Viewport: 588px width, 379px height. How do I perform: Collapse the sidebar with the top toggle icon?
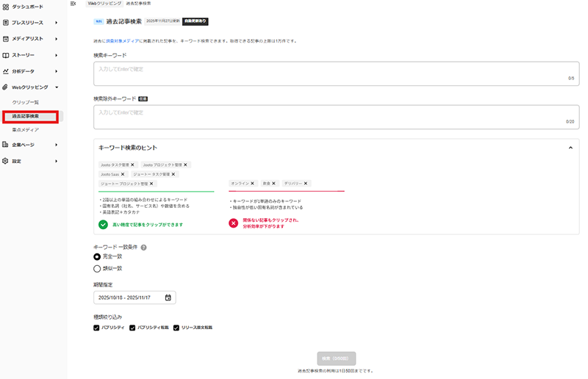(73, 4)
